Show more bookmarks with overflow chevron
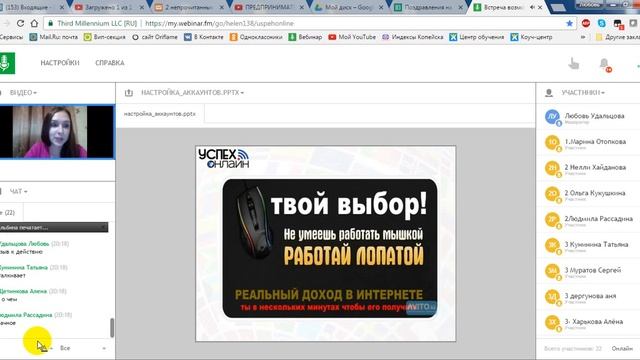Viewport: 640px width, 360px height. click(x=583, y=37)
